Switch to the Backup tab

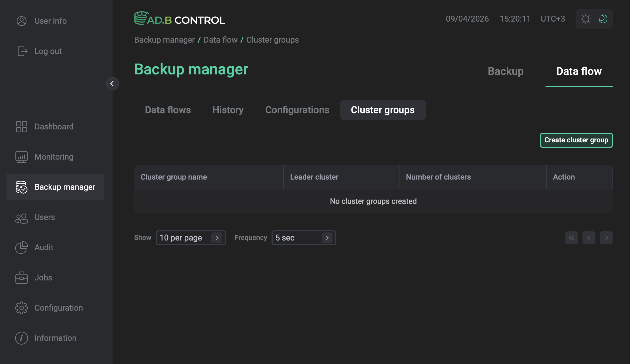506,71
